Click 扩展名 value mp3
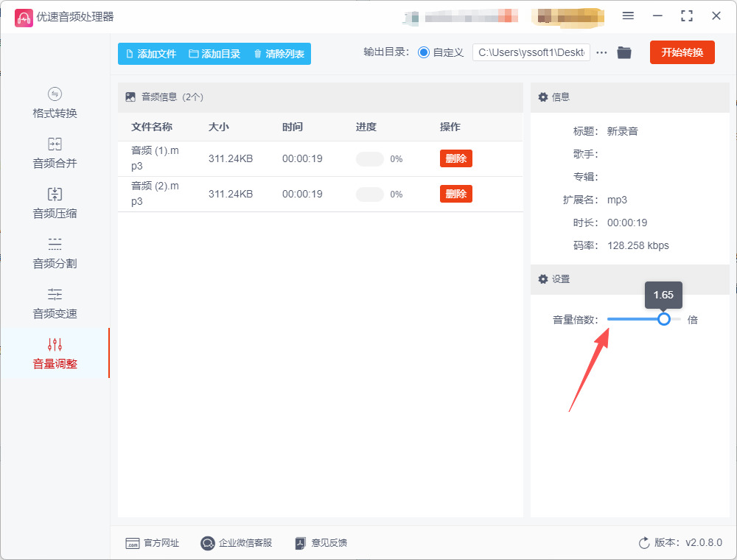 point(617,200)
